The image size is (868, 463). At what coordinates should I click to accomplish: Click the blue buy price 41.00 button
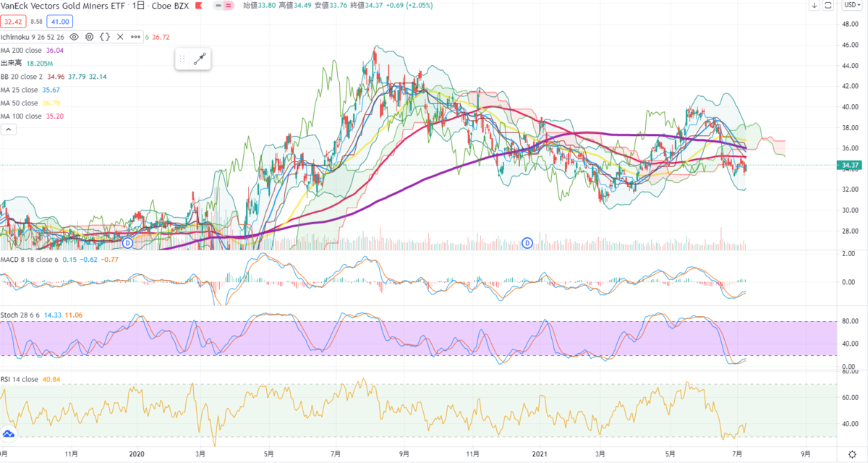click(59, 22)
